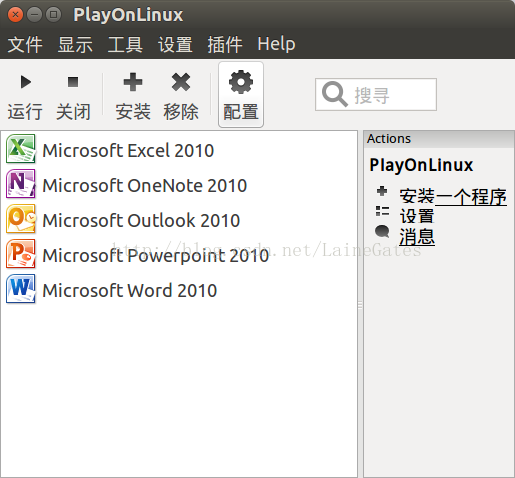Minimize the PlayOnLinux window
The height and width of the screenshot is (478, 515).
[x=34, y=15]
